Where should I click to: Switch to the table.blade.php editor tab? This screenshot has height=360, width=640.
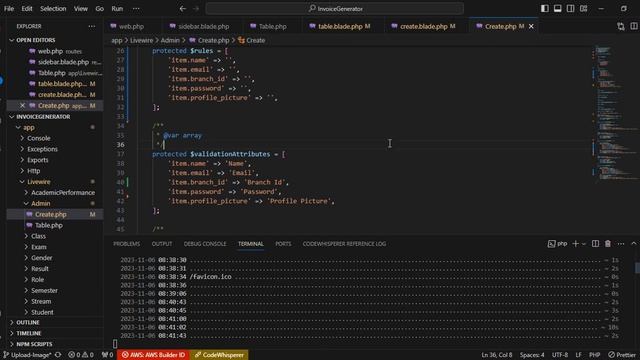point(340,26)
